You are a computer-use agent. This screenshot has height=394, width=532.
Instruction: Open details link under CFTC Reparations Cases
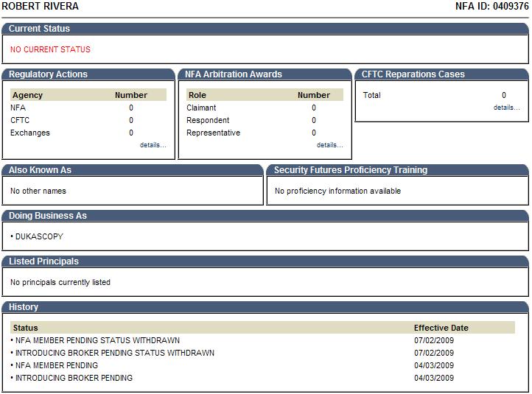(506, 108)
